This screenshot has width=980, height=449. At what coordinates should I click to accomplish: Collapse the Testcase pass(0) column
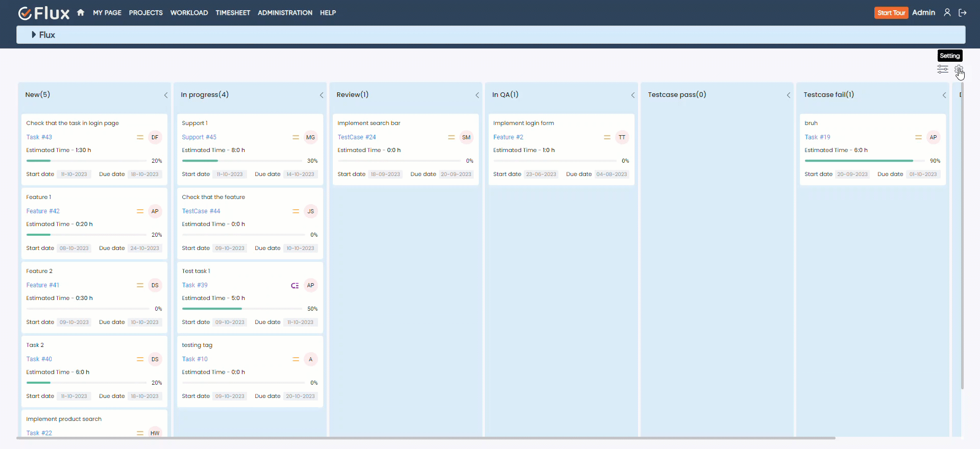(x=789, y=95)
